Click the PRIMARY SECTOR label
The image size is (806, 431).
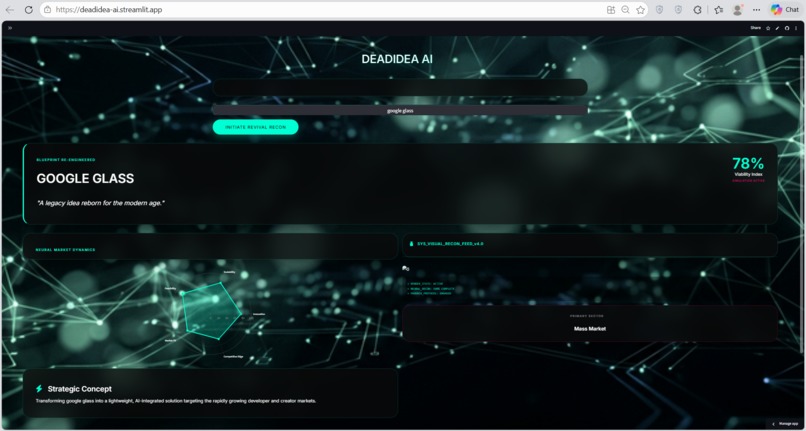587,316
